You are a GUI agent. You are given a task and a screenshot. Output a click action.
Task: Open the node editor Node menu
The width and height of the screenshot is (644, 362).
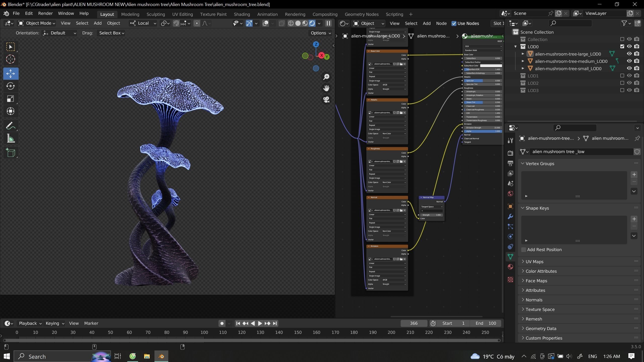pyautogui.click(x=441, y=23)
